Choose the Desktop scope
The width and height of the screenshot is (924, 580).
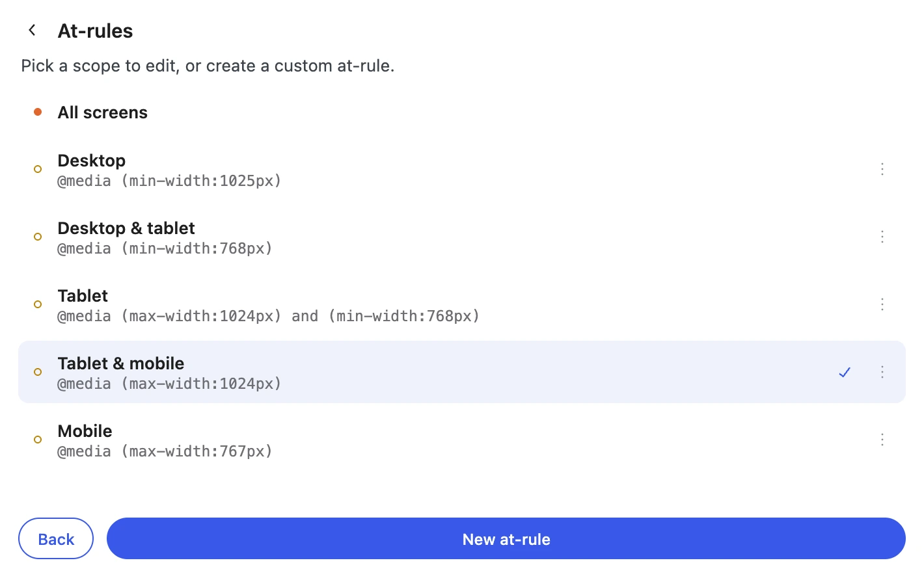click(462, 169)
